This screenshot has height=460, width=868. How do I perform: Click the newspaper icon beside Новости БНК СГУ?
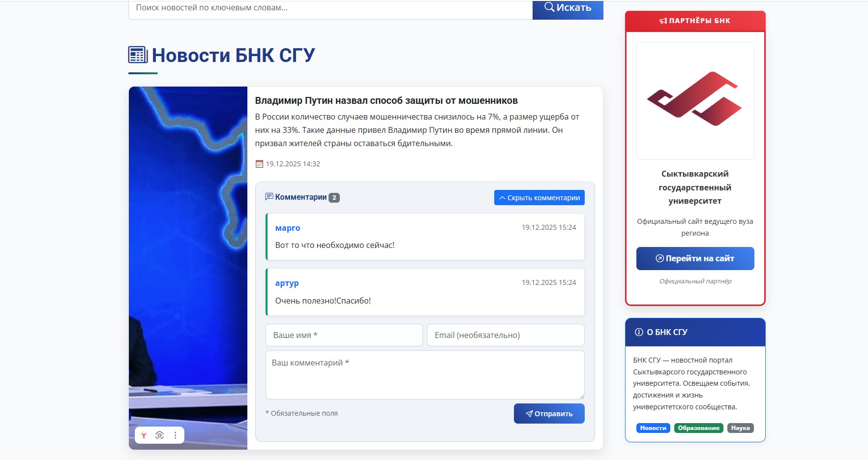138,55
